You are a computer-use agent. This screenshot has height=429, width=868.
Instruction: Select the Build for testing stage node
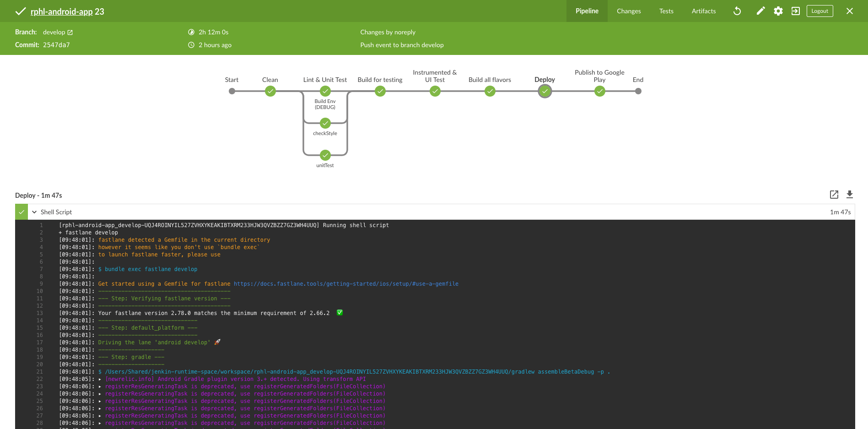(x=380, y=91)
